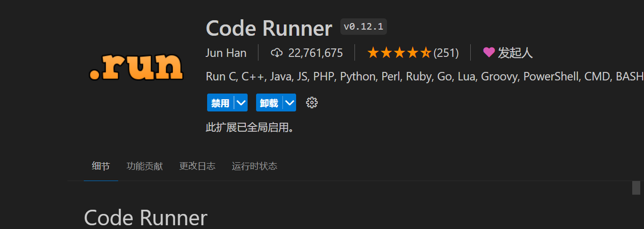
Task: Switch to the 运行时状态 tab
Action: click(x=254, y=166)
